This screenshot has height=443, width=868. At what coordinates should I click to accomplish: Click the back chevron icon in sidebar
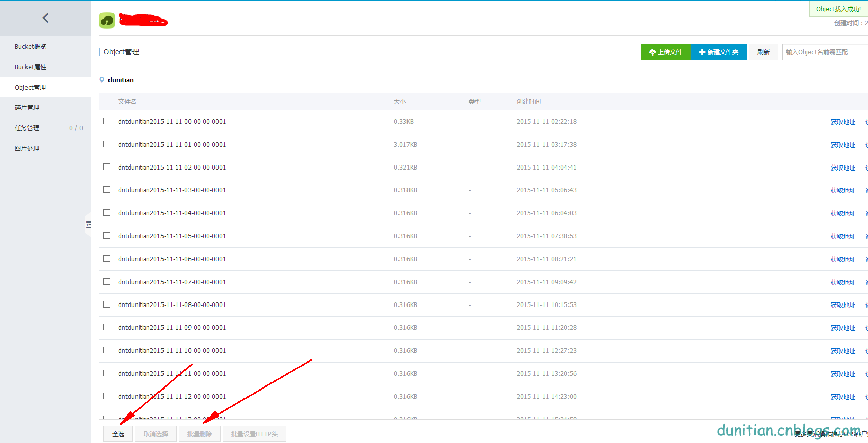click(x=45, y=18)
